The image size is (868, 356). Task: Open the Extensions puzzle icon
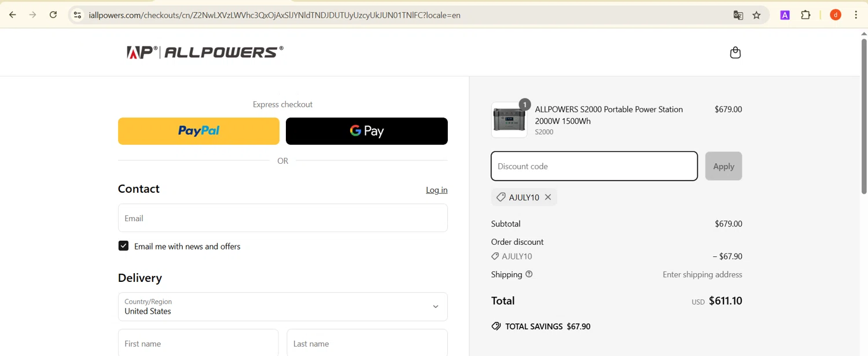[806, 15]
